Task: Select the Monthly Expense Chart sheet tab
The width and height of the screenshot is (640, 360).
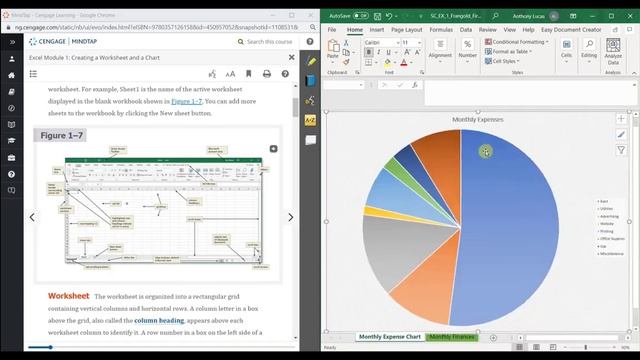Action: coord(389,337)
